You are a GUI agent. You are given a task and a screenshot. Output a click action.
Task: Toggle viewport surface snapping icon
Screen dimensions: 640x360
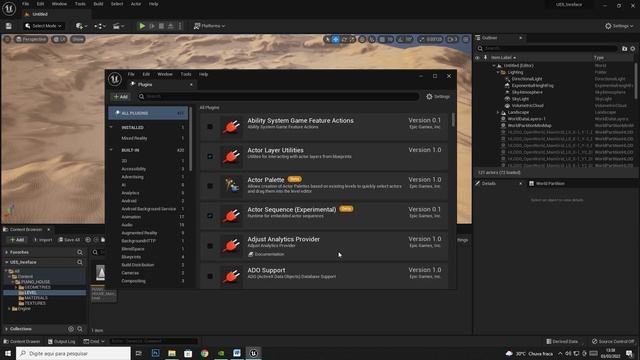(x=371, y=39)
